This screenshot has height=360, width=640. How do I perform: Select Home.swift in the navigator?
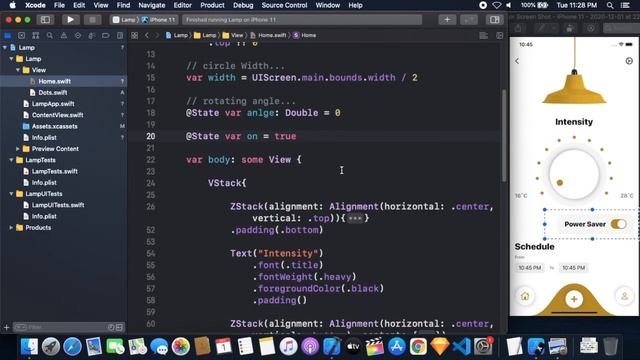tap(54, 81)
